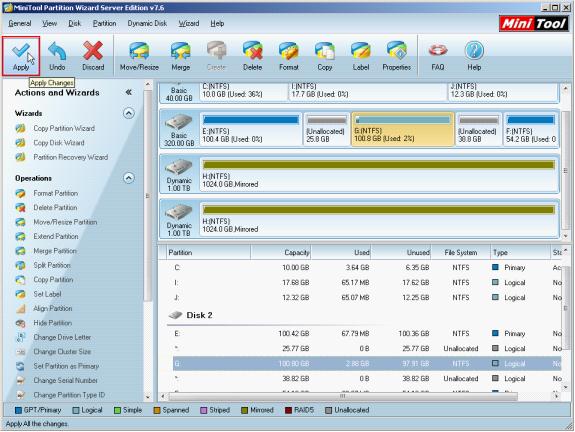Open the View menu
The width and height of the screenshot is (575, 432).
49,23
